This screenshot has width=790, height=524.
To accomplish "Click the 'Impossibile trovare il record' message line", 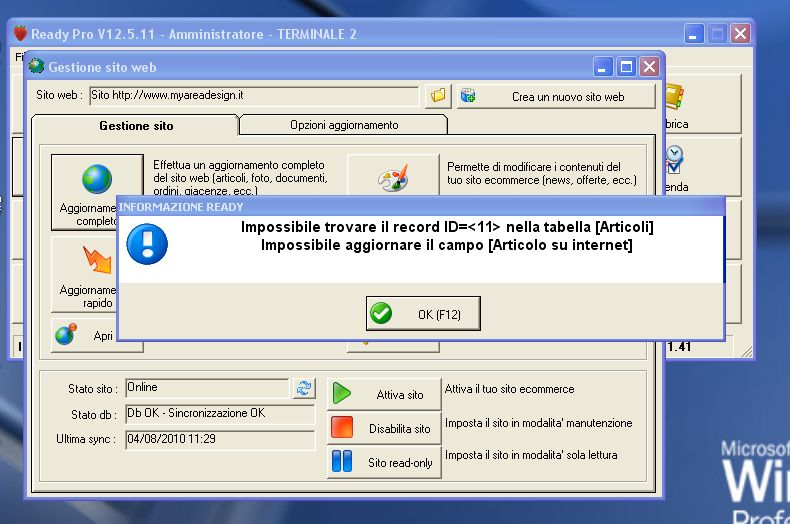I will [447, 227].
